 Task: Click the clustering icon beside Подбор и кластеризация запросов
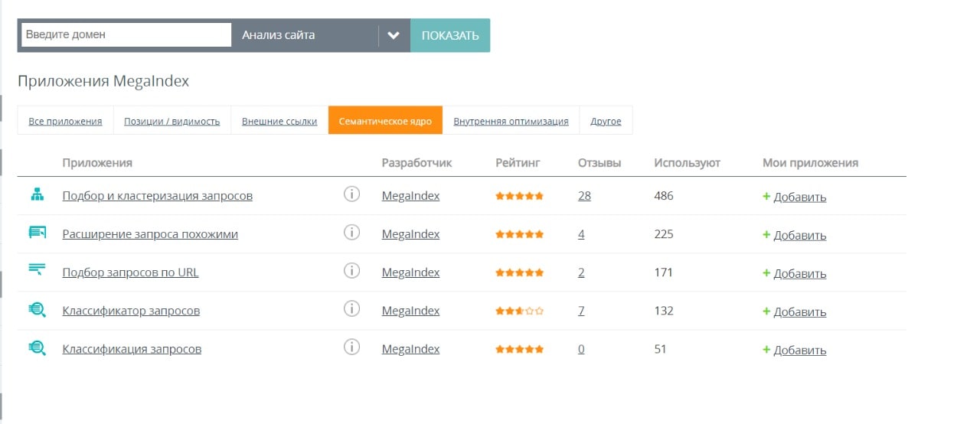(38, 195)
